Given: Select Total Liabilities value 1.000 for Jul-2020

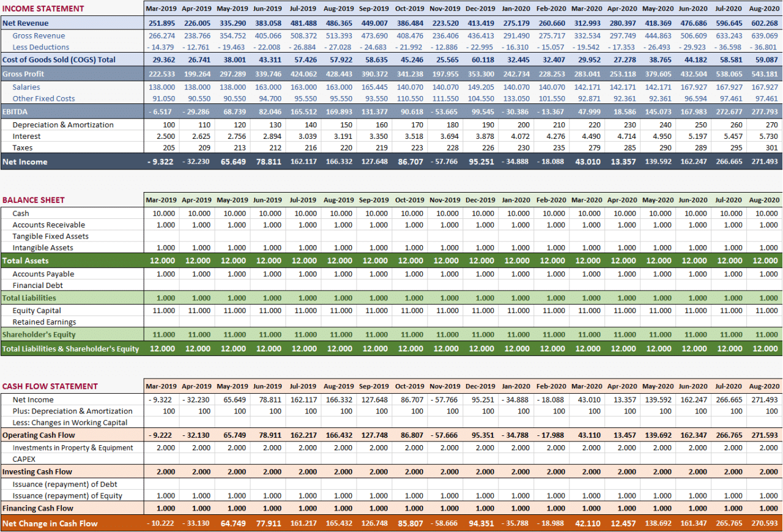Looking at the screenshot, I should point(733,298).
